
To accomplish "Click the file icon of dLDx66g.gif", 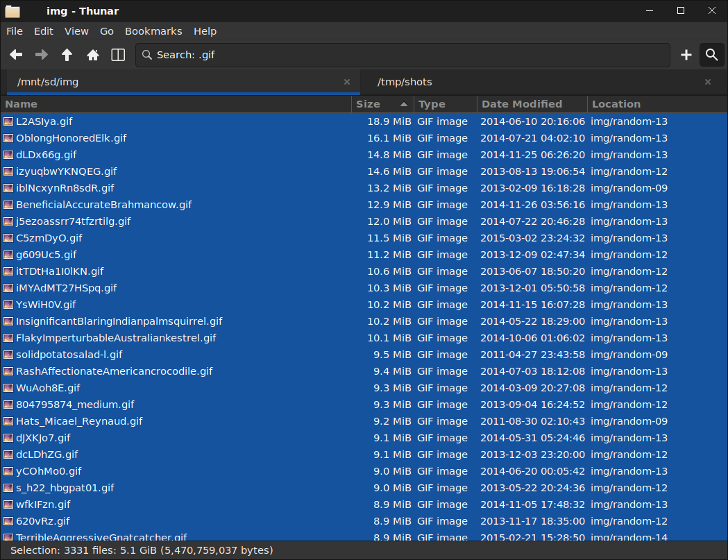I will pos(8,155).
